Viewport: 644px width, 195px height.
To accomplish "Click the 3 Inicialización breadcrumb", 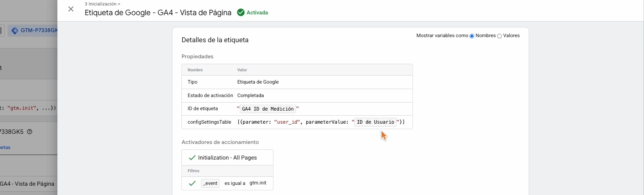I will 101,4.
